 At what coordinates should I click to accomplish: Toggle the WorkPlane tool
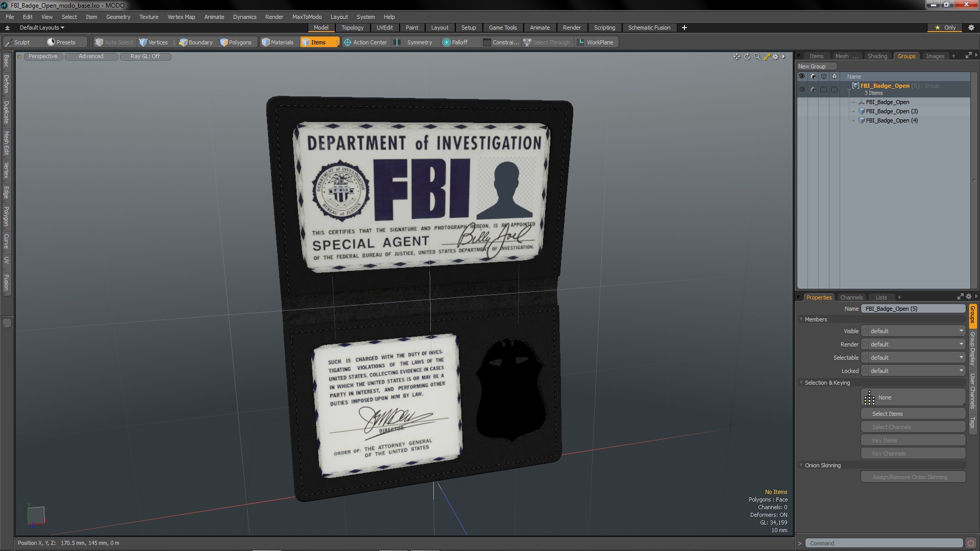[x=596, y=42]
